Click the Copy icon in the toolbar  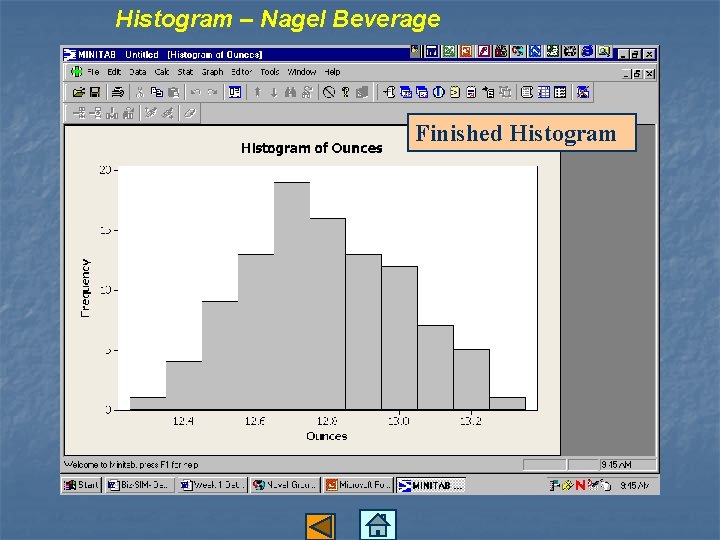157,92
